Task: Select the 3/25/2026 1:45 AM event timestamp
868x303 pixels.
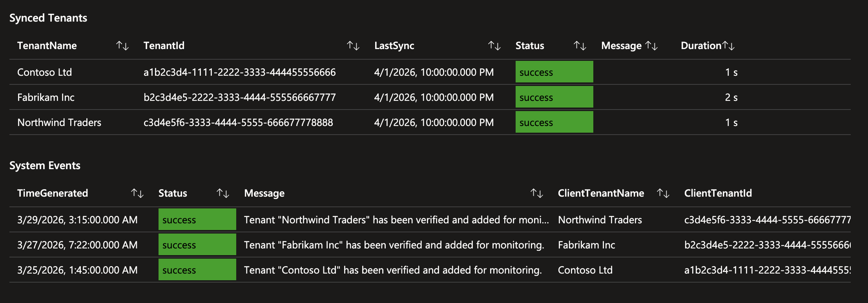Action: (x=77, y=270)
